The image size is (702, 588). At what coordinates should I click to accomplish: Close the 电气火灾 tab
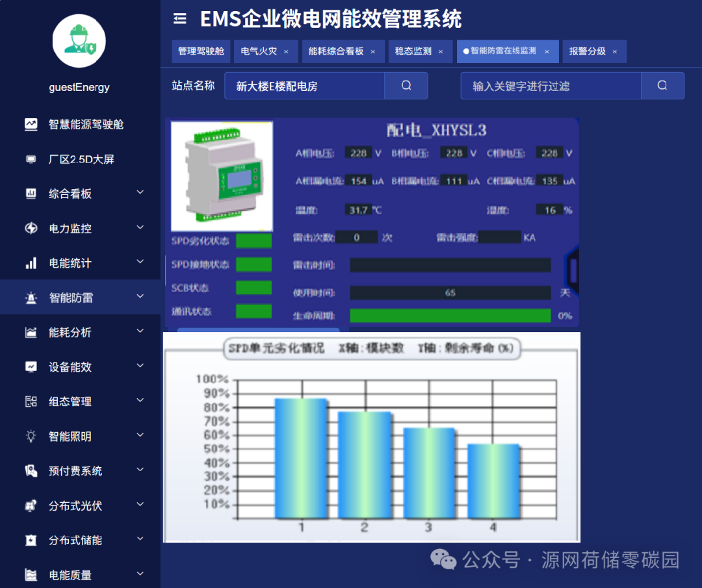point(286,51)
